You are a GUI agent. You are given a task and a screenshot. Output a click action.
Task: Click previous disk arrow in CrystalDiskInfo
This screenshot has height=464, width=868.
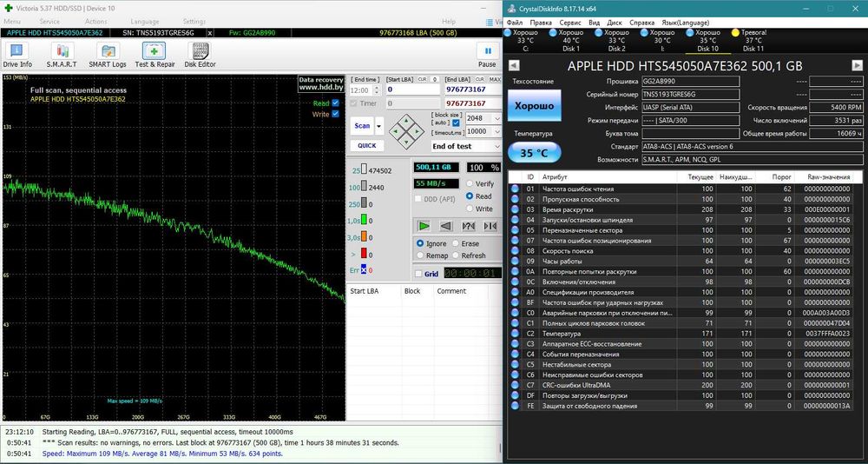click(514, 66)
